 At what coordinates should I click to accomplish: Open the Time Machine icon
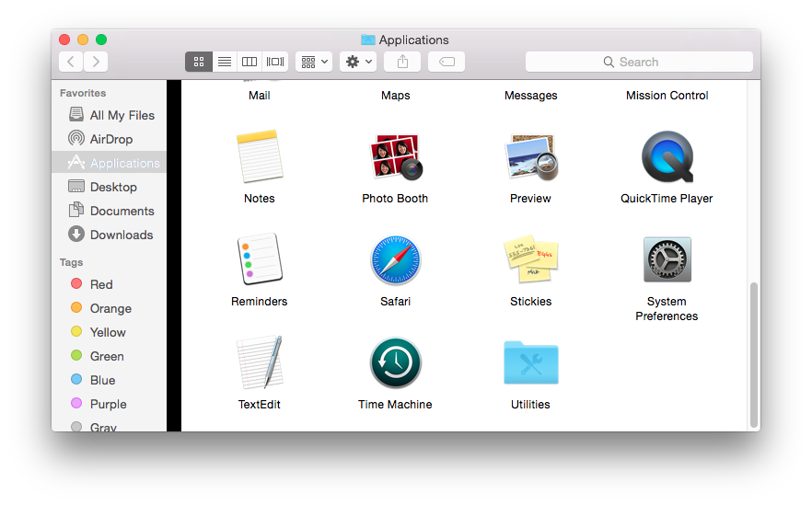click(x=396, y=362)
